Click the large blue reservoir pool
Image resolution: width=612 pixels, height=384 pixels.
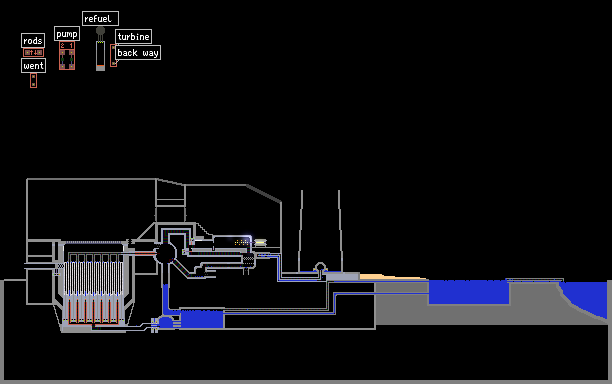(x=469, y=292)
